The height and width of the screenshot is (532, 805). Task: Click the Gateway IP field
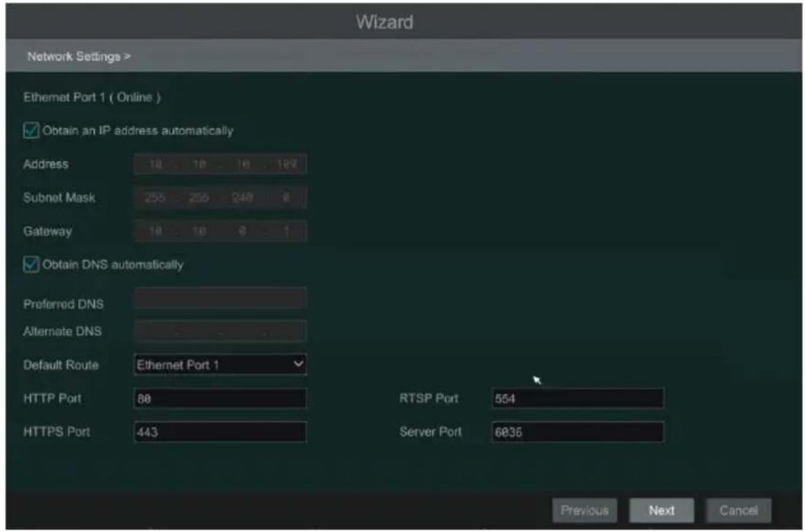click(220, 231)
